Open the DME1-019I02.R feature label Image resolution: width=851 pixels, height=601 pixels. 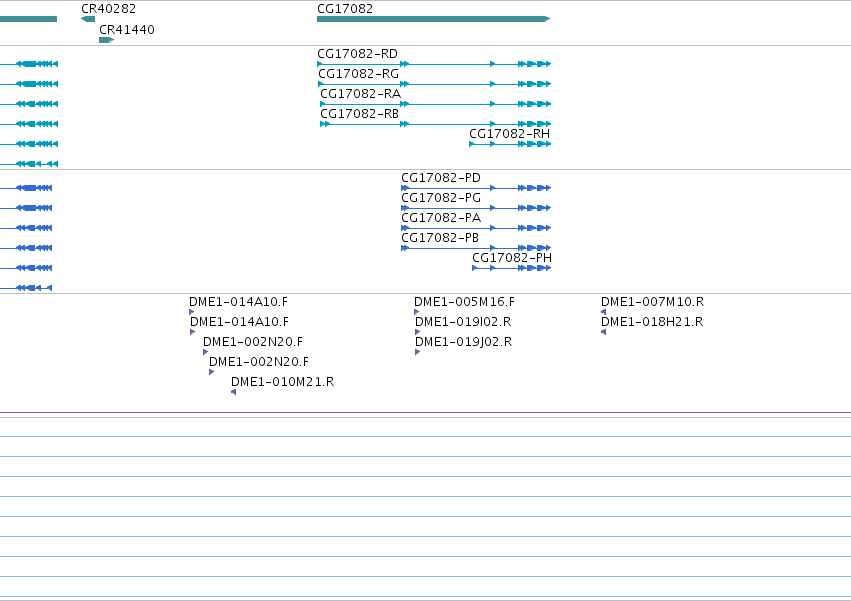pos(463,322)
